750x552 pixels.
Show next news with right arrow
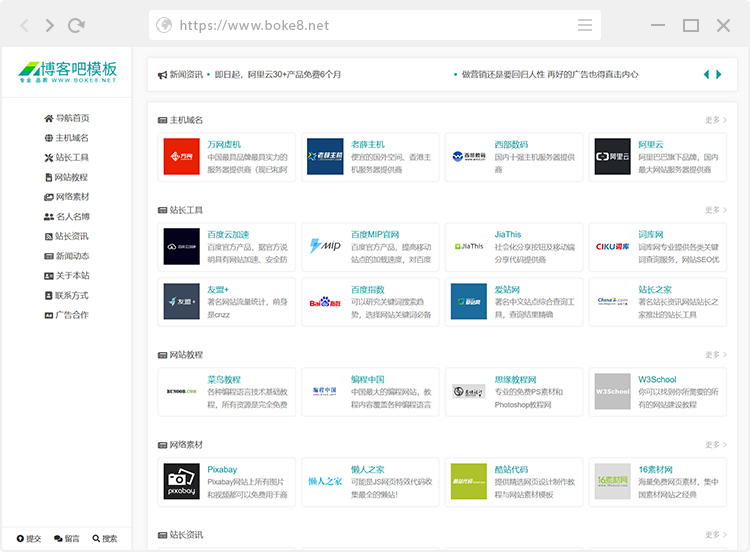coord(718,74)
